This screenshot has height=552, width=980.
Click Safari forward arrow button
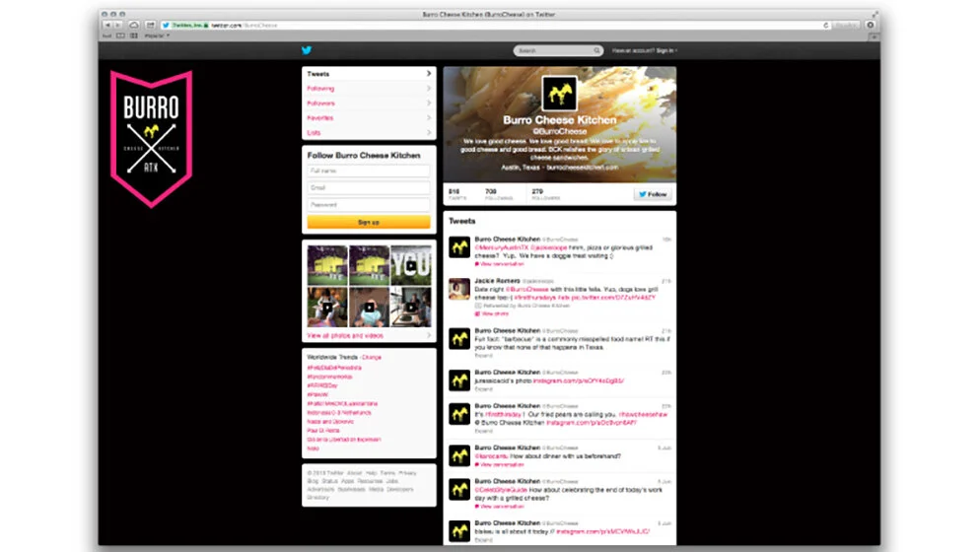click(x=117, y=25)
